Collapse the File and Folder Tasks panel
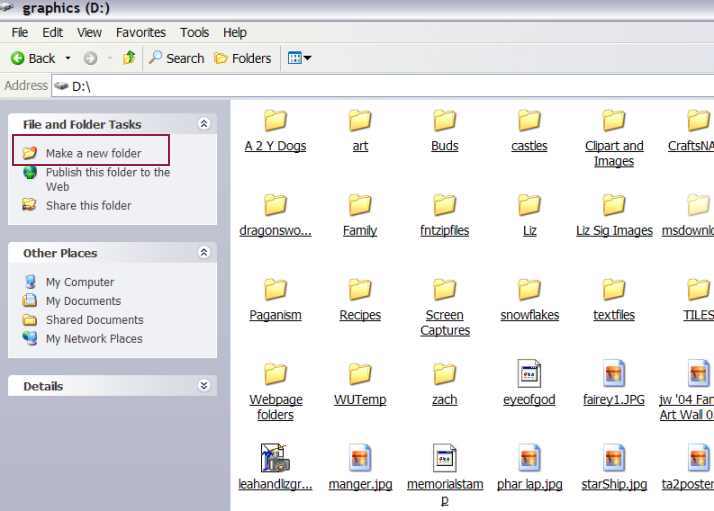Image resolution: width=714 pixels, height=511 pixels. point(204,124)
